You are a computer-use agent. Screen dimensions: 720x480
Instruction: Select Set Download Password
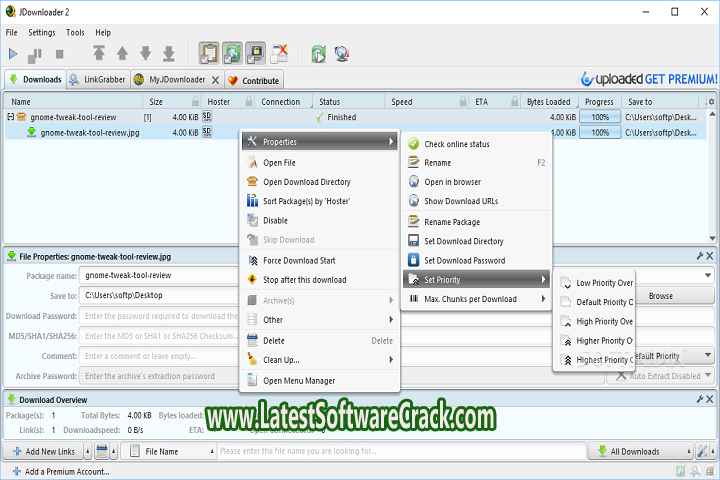click(477, 260)
